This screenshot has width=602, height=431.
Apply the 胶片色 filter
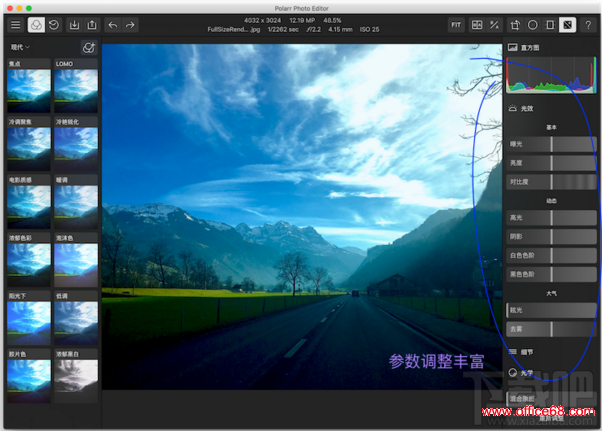[29, 376]
